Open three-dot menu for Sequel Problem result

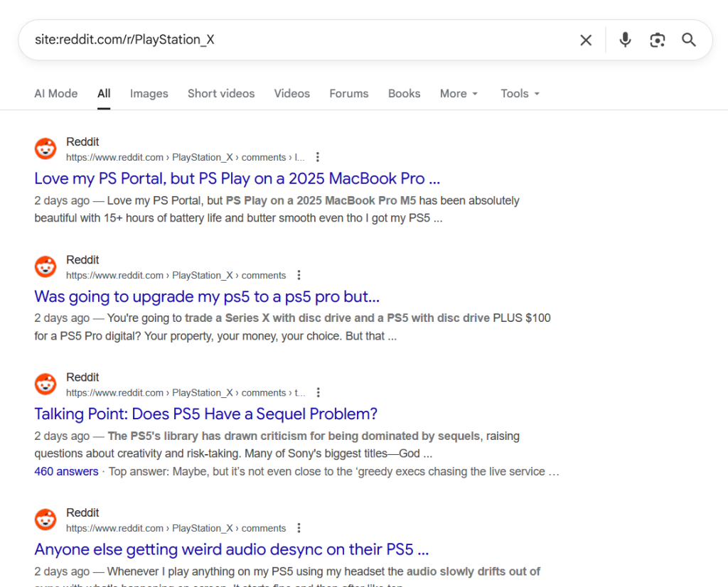click(318, 392)
